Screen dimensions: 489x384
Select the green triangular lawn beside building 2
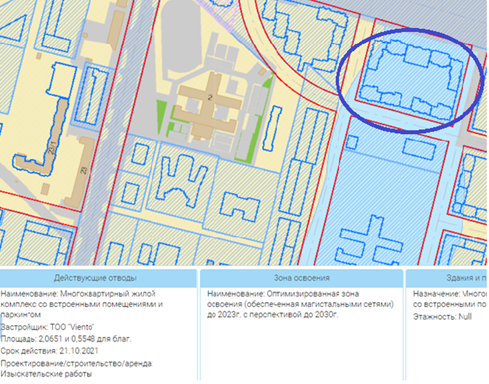coord(161,116)
